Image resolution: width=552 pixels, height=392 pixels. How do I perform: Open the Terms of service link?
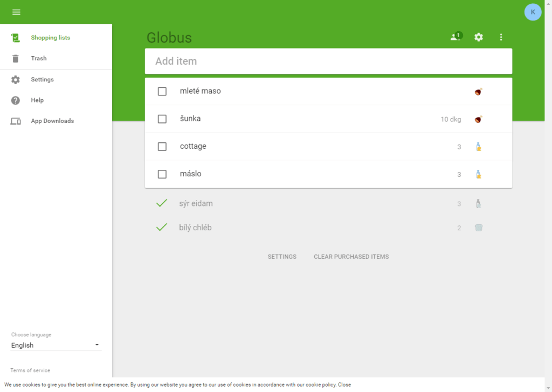click(30, 370)
